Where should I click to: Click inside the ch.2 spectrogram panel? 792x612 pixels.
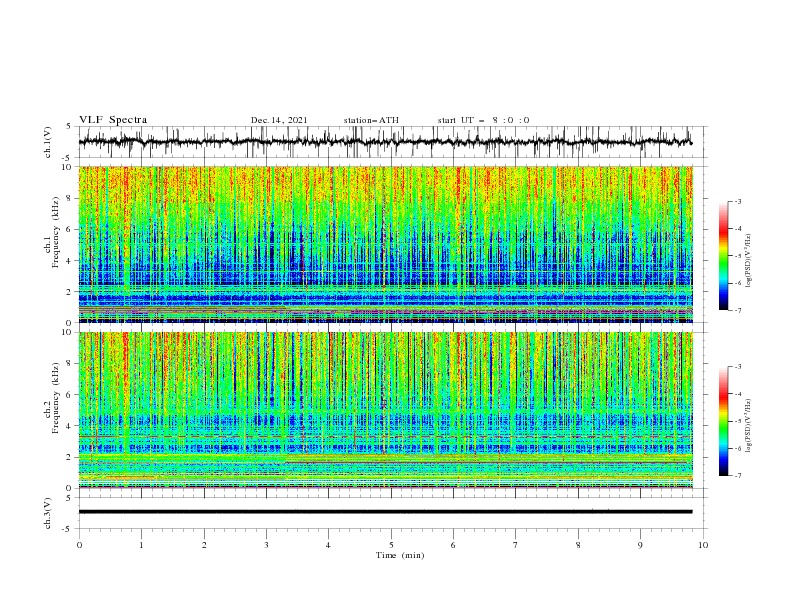pos(385,410)
